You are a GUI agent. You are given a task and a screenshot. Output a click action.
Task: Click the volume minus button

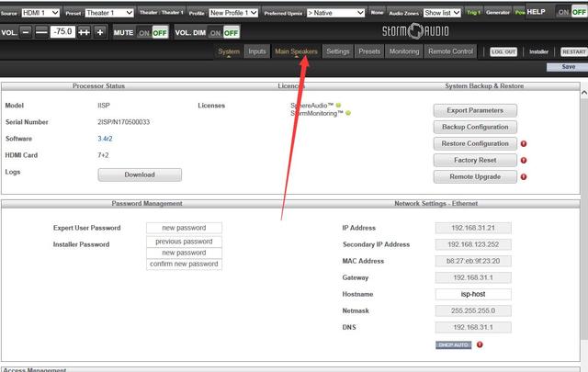[x=26, y=31]
